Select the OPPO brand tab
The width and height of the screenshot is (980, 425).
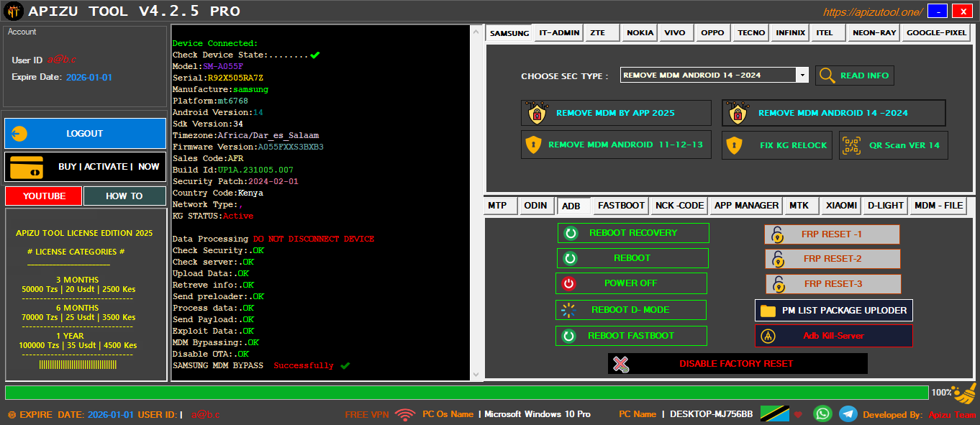pyautogui.click(x=712, y=33)
